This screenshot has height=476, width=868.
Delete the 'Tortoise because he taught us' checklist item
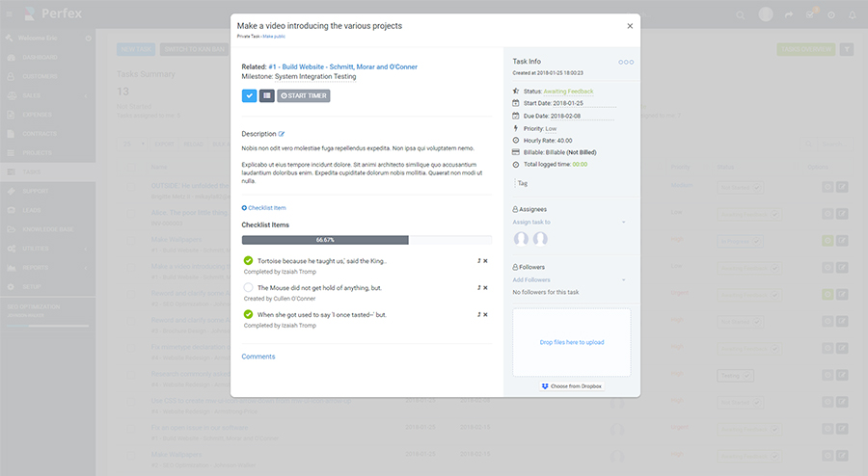click(x=485, y=261)
